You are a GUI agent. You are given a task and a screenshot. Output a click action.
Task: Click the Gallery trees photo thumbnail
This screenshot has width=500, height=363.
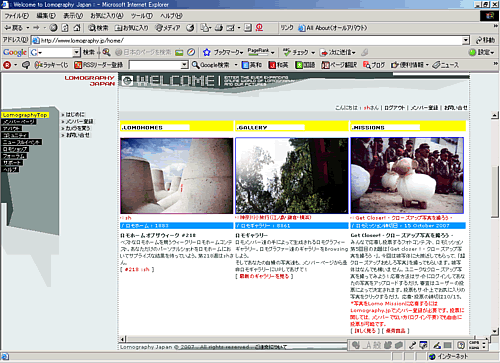pyautogui.click(x=292, y=176)
